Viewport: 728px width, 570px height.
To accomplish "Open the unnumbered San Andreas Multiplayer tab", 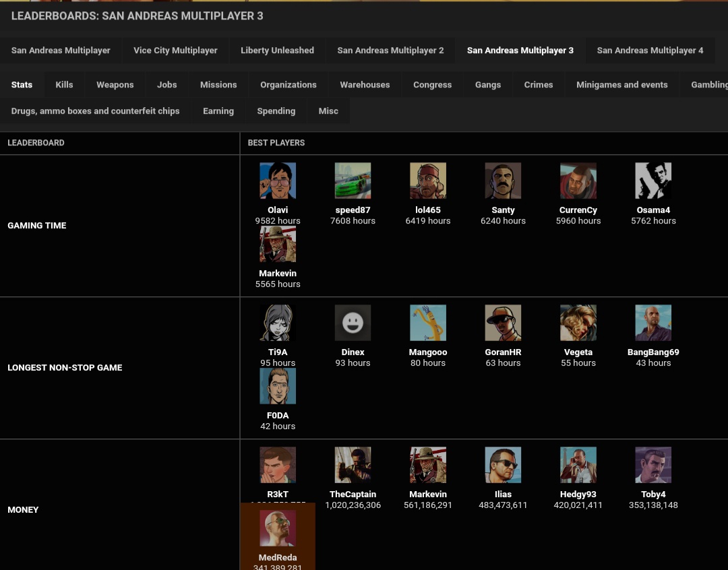I will coord(61,50).
